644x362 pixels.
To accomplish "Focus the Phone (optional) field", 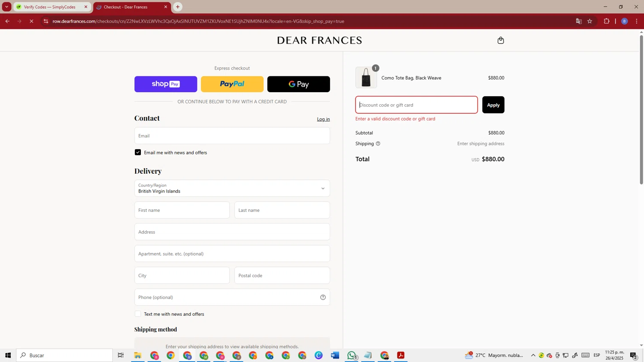I will pos(232,297).
